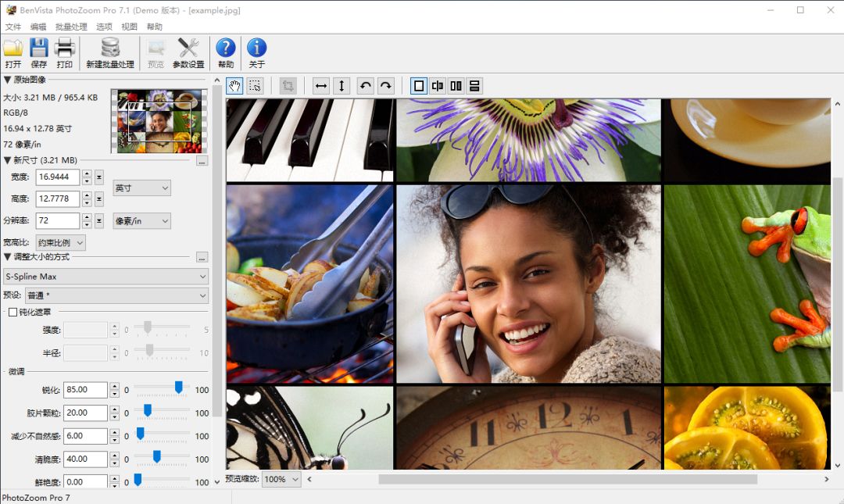Rotate image counterclockwise

[x=366, y=86]
